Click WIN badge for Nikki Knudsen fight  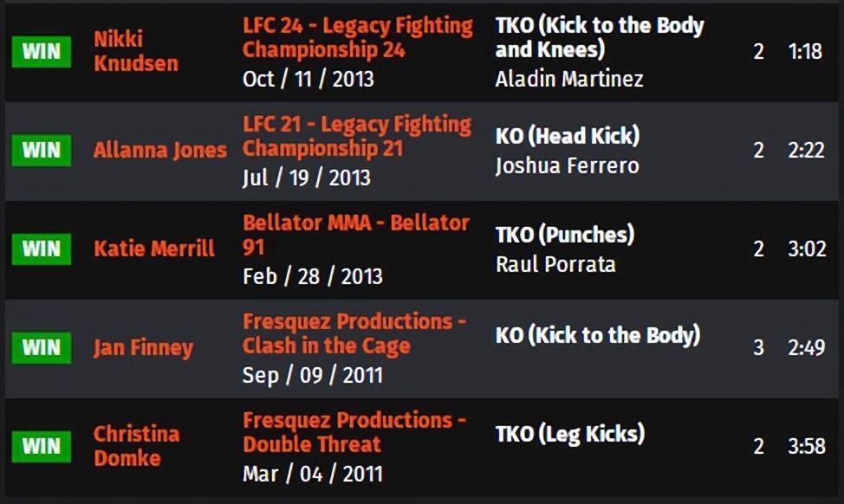coord(42,52)
